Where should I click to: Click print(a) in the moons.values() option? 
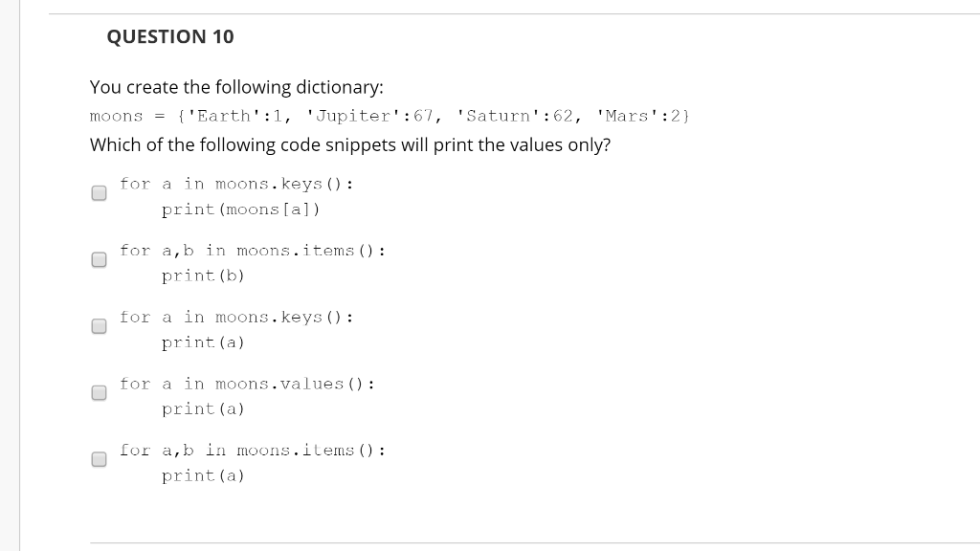203,409
